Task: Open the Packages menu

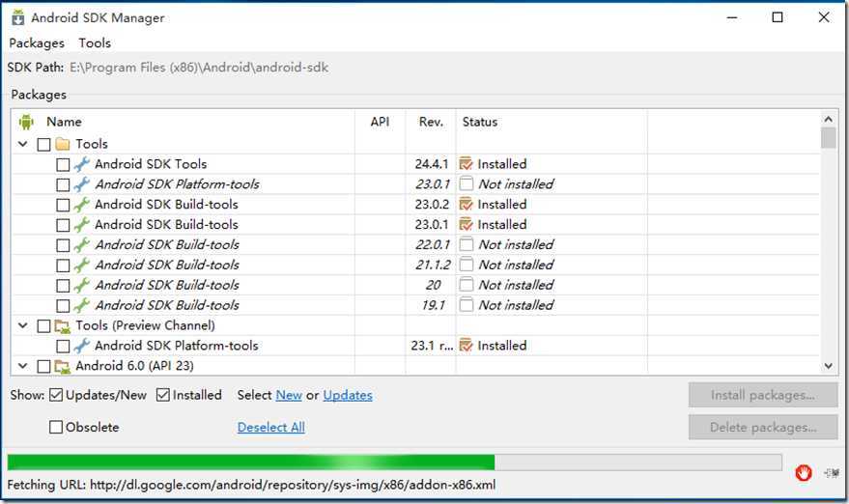Action: pyautogui.click(x=37, y=42)
